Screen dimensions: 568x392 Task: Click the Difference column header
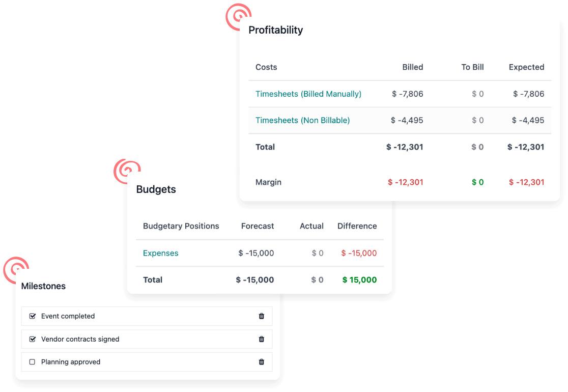pyautogui.click(x=357, y=226)
